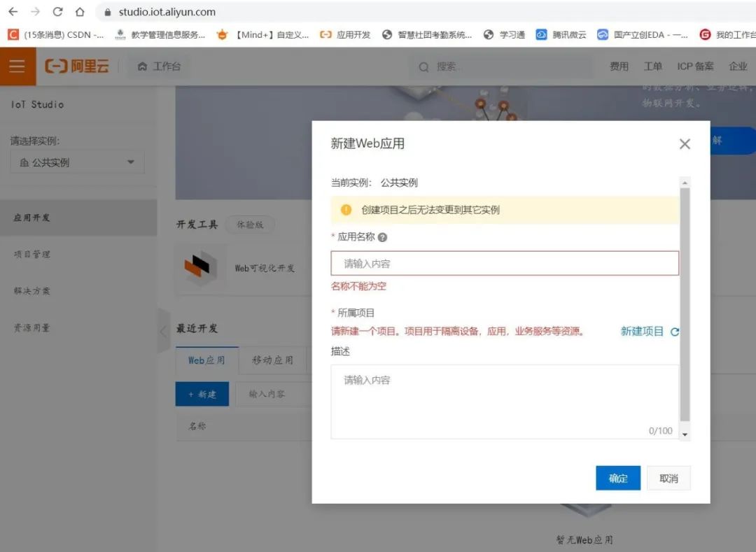The image size is (756, 552).
Task: Open the orange hamburger menu
Action: point(17,66)
